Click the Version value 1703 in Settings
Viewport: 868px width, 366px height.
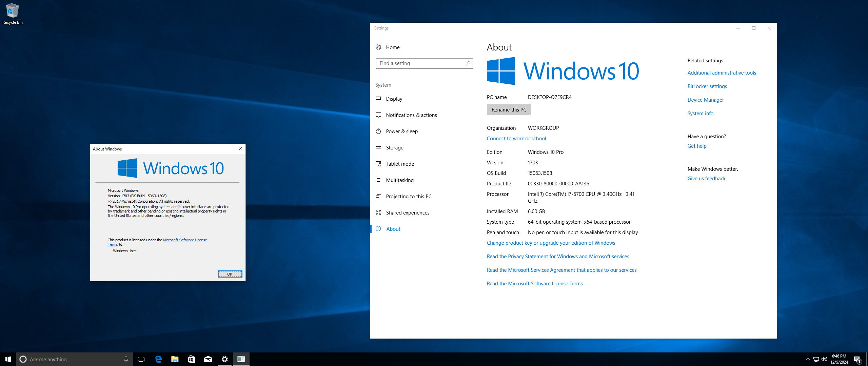[533, 162]
